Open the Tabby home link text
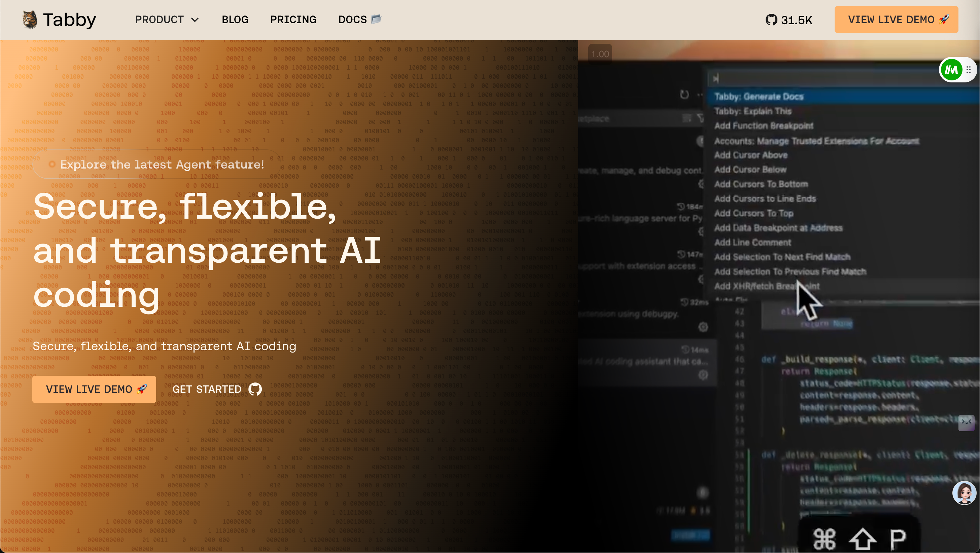 69,20
